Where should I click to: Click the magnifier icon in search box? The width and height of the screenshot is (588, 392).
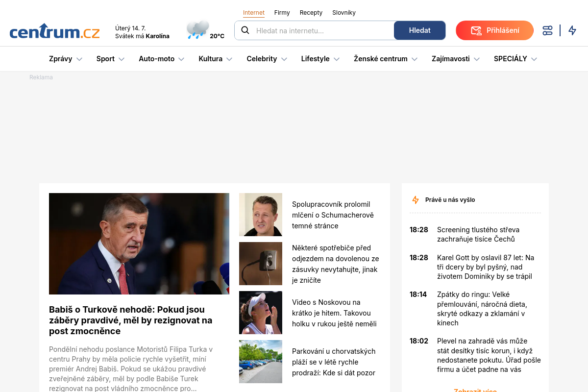click(x=245, y=30)
